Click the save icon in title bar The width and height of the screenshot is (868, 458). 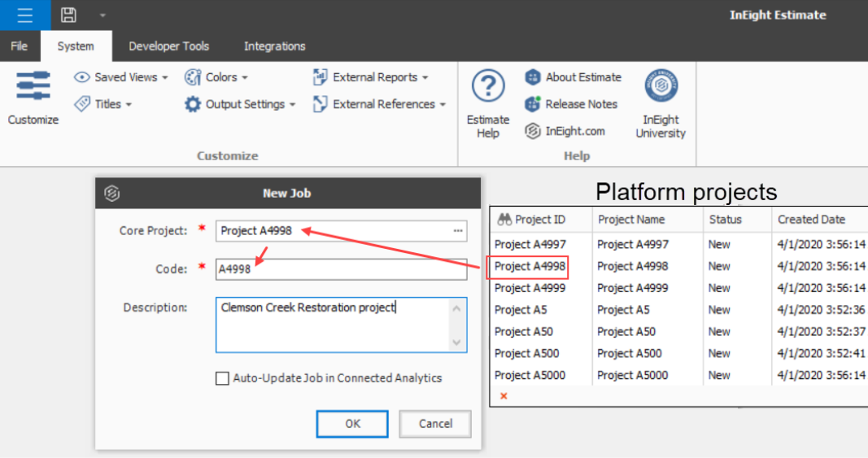69,15
